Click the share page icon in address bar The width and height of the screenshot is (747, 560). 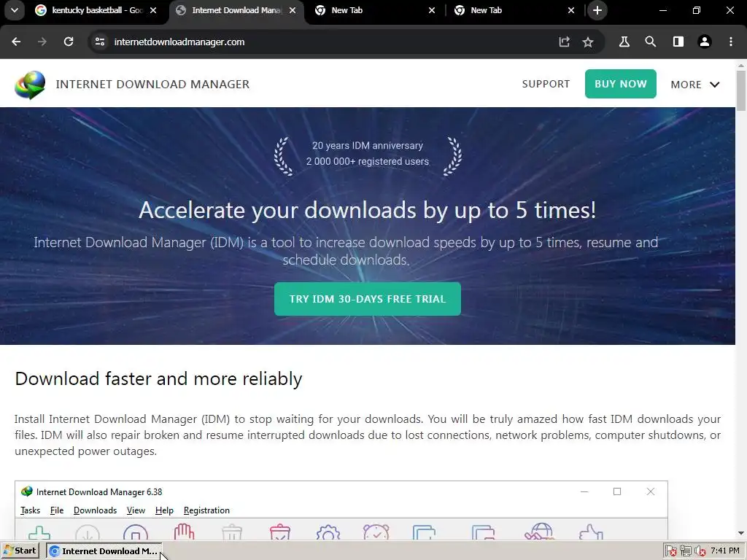564,42
